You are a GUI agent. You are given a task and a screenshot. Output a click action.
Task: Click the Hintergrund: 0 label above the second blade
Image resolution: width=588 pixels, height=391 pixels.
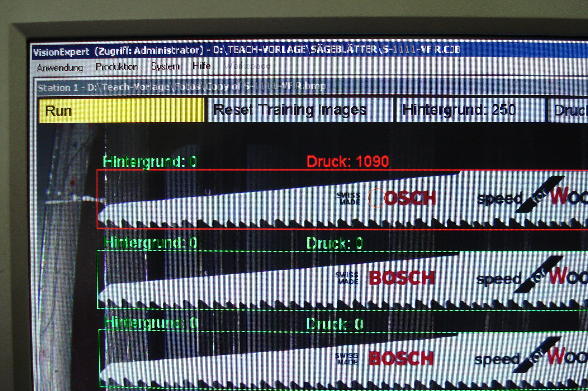[x=150, y=243]
